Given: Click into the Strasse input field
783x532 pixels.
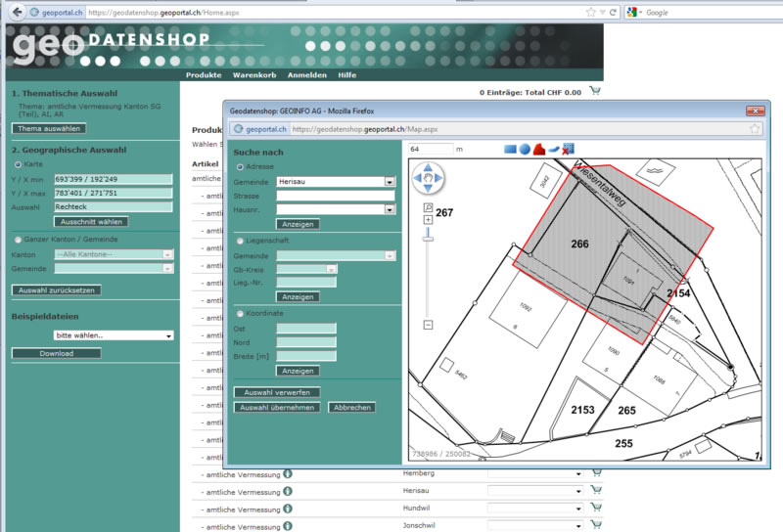Looking at the screenshot, I should point(336,196).
